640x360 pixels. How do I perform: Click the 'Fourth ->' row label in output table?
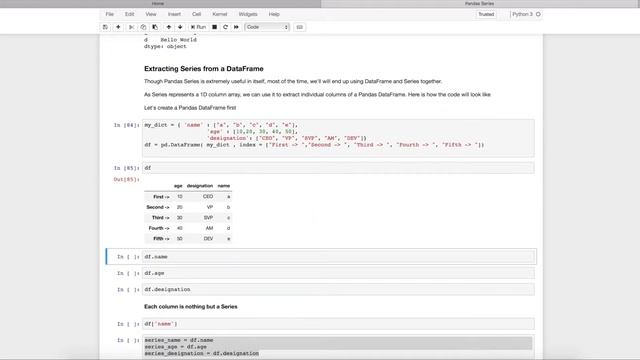(x=159, y=228)
